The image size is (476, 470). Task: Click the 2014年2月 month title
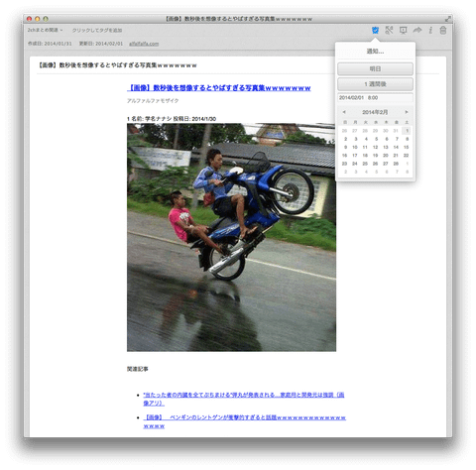coord(375,112)
